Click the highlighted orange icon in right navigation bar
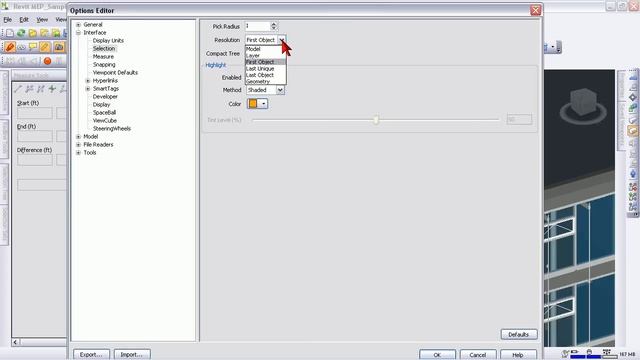 tap(633, 131)
